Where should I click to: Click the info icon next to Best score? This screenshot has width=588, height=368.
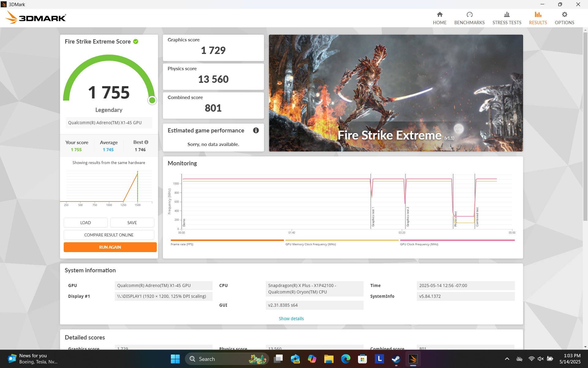point(146,142)
